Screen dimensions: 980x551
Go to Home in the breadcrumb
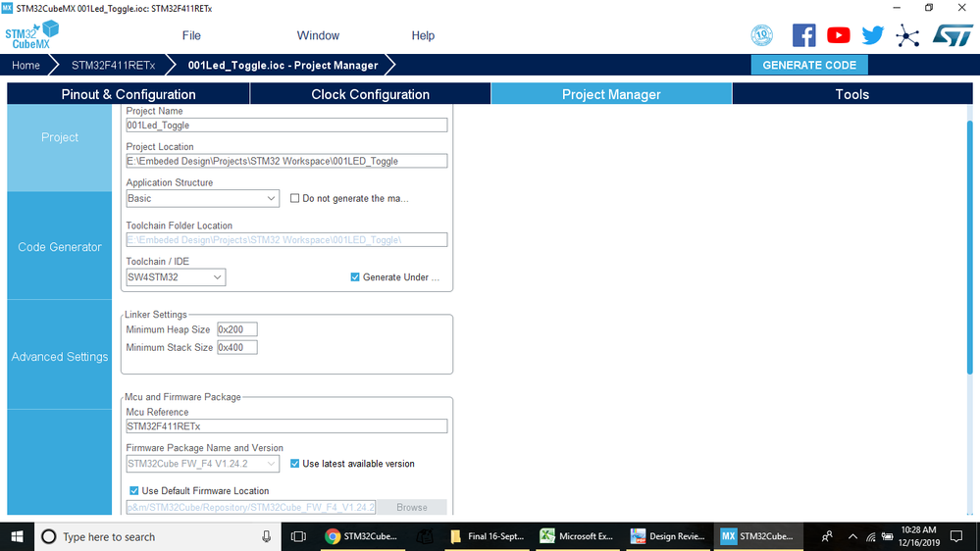tap(26, 65)
